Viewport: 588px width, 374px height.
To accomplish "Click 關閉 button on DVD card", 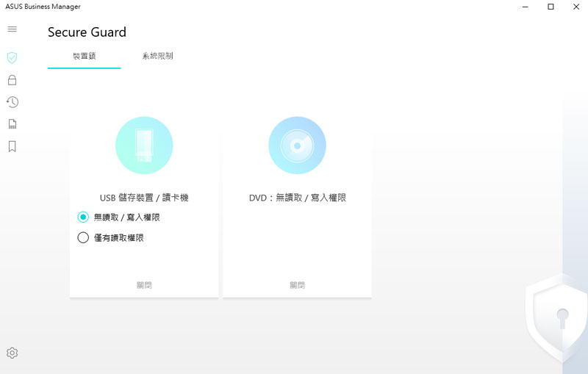I will 297,285.
